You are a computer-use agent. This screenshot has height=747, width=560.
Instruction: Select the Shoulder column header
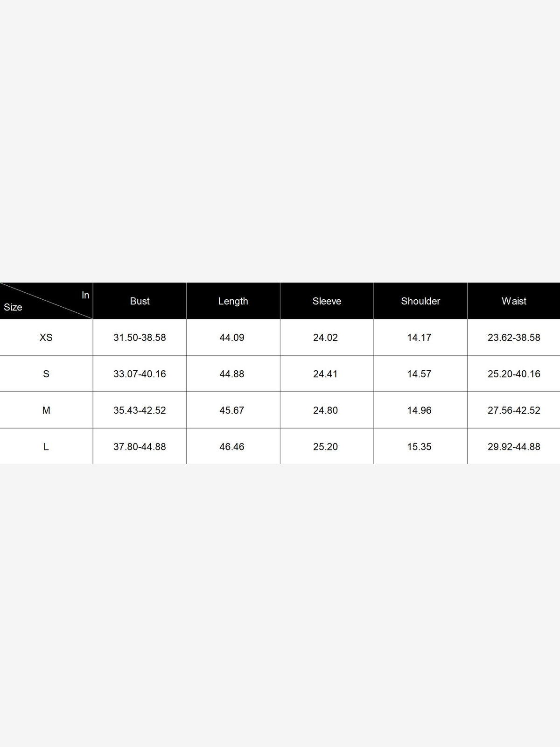click(420, 301)
